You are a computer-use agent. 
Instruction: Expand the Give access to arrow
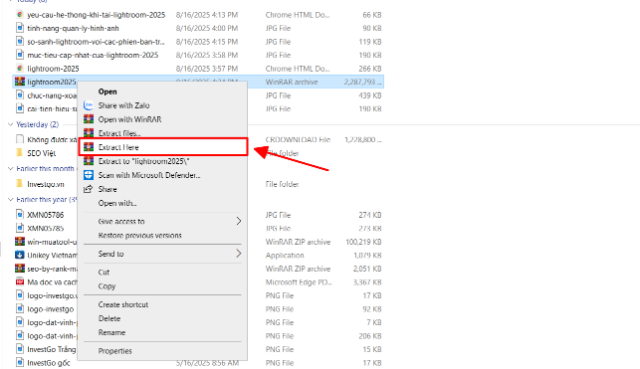tap(238, 221)
